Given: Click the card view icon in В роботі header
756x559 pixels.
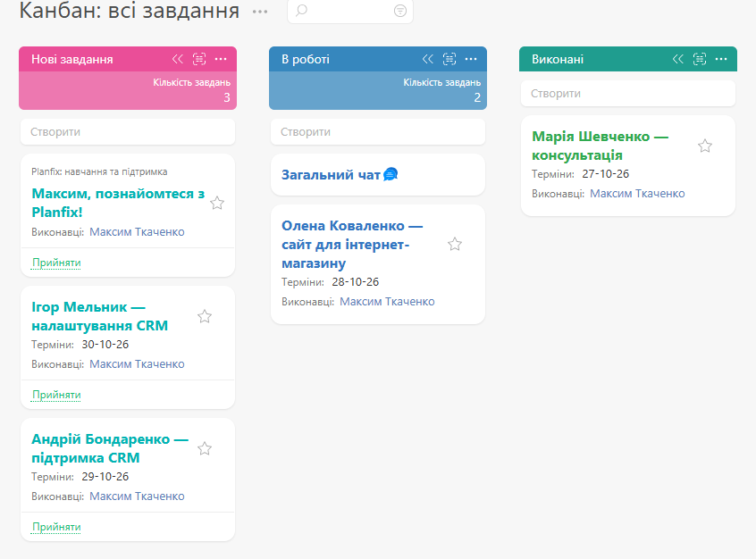Looking at the screenshot, I should pyautogui.click(x=449, y=59).
